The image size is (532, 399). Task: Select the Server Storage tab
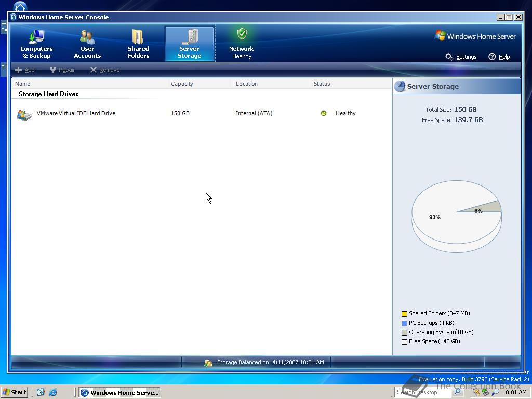pos(190,44)
